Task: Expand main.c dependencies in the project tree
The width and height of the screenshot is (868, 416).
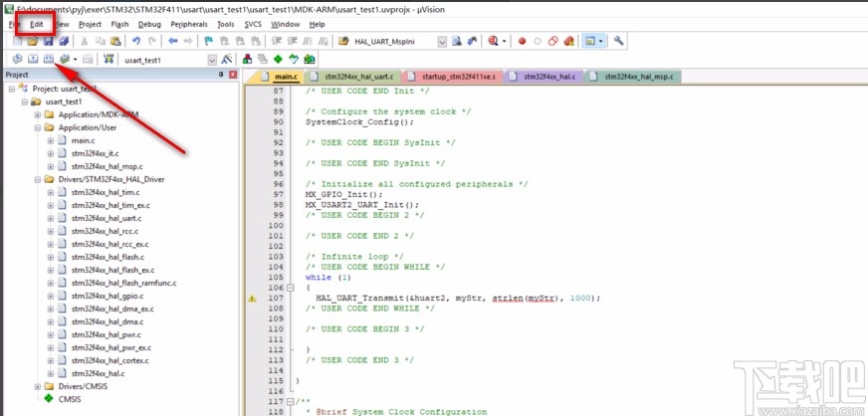Action: pos(51,140)
